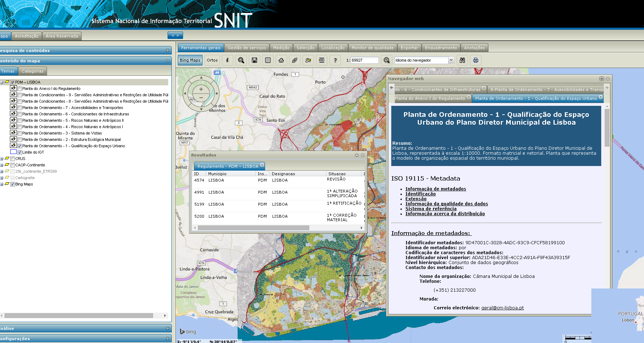The width and height of the screenshot is (644, 343).
Task: Uncheck the Limite do IGT checkbox
Action: [x=20, y=153]
